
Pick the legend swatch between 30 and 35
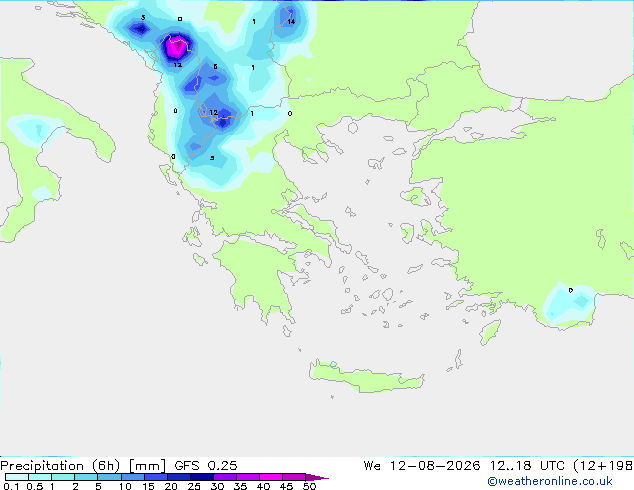pyautogui.click(x=225, y=477)
